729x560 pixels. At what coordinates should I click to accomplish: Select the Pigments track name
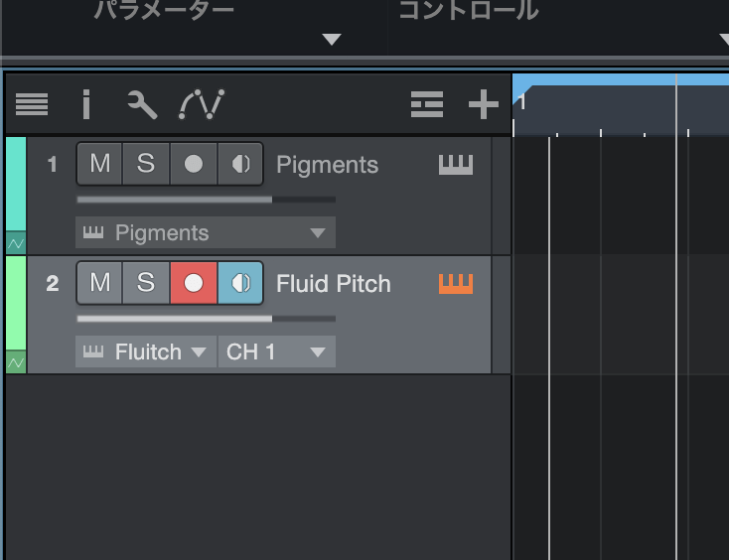(x=327, y=165)
